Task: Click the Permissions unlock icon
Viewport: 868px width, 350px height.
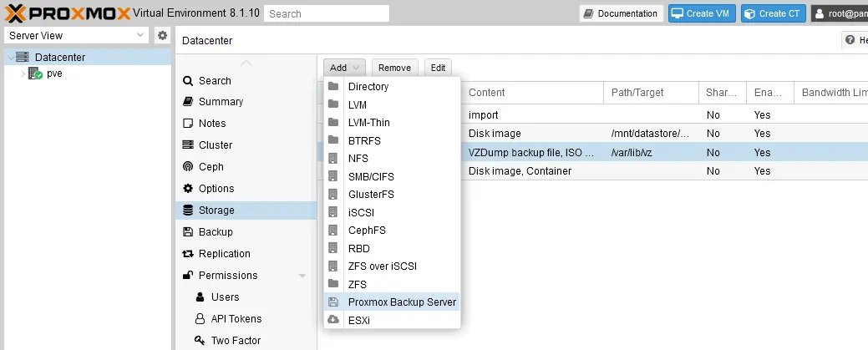Action: point(188,275)
